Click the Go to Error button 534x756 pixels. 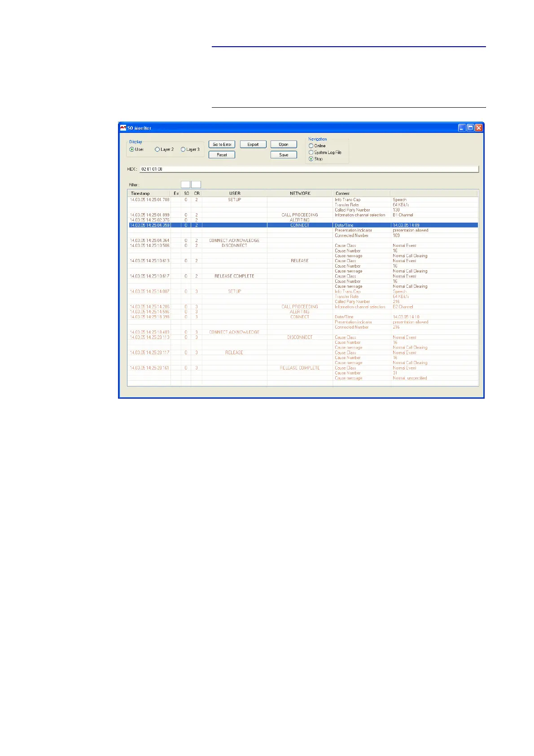click(x=222, y=145)
